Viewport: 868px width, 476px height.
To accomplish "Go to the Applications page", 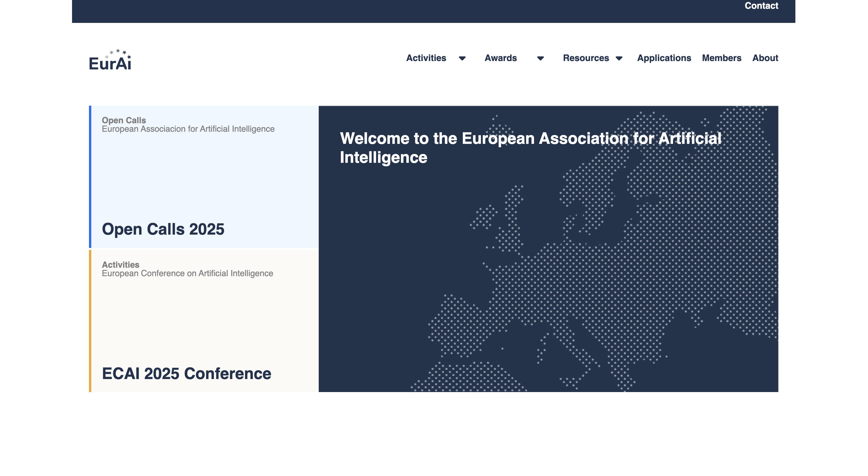I will point(664,58).
